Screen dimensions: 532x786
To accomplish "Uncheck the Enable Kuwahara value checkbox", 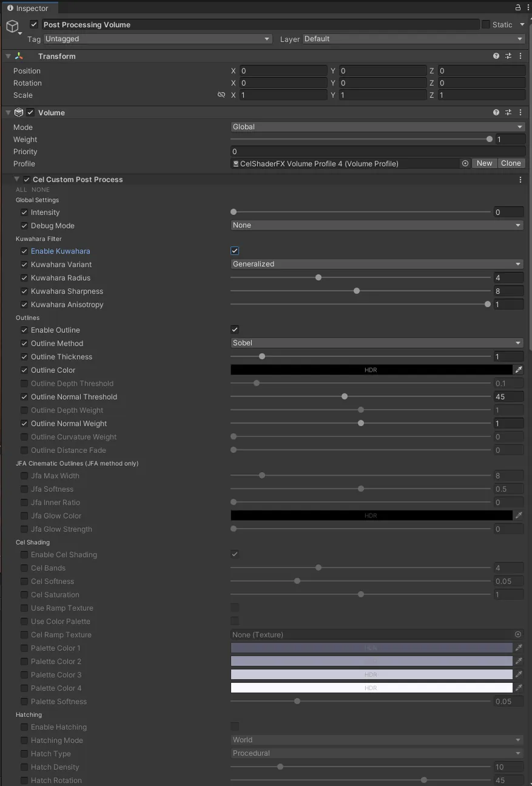I will coord(235,250).
